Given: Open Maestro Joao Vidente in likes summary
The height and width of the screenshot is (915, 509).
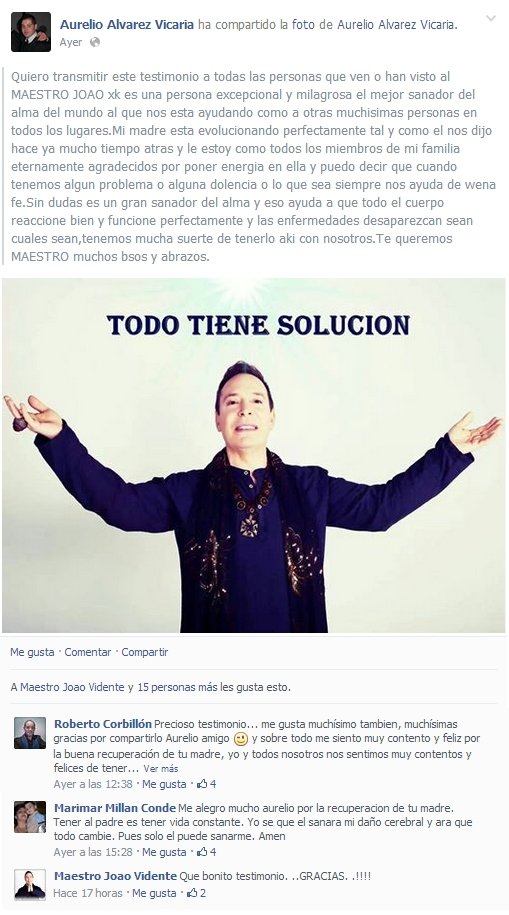Looking at the screenshot, I should click(x=72, y=687).
